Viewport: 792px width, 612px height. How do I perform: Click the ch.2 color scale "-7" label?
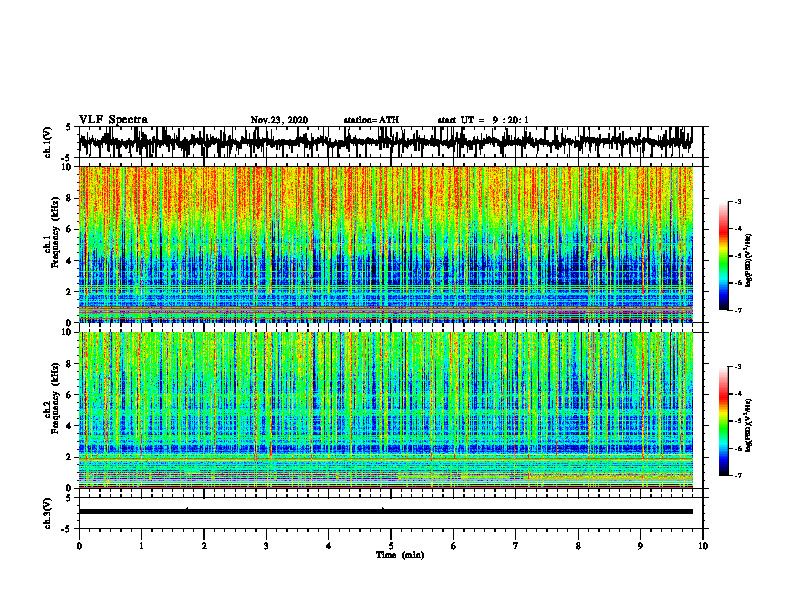pos(737,476)
